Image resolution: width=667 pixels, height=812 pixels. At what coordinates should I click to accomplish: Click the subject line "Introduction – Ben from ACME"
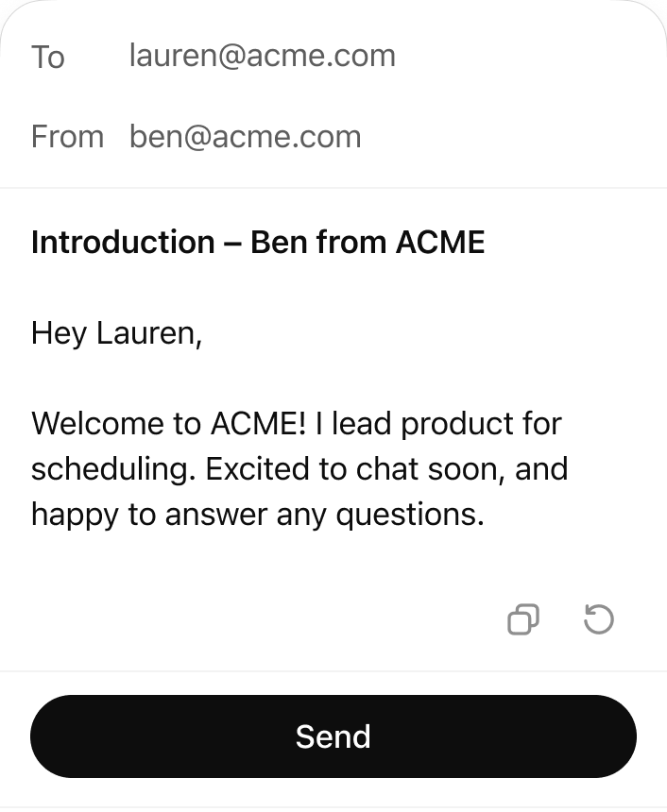point(257,243)
